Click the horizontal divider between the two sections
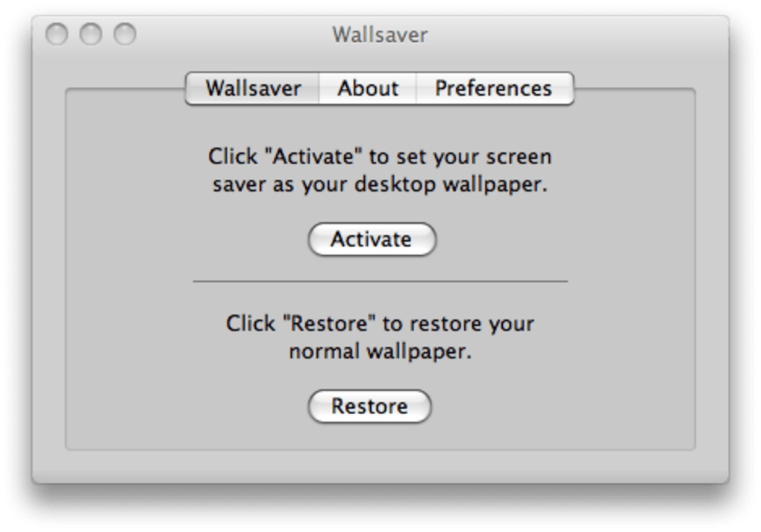Image resolution: width=761 pixels, height=532 pixels. click(380, 281)
